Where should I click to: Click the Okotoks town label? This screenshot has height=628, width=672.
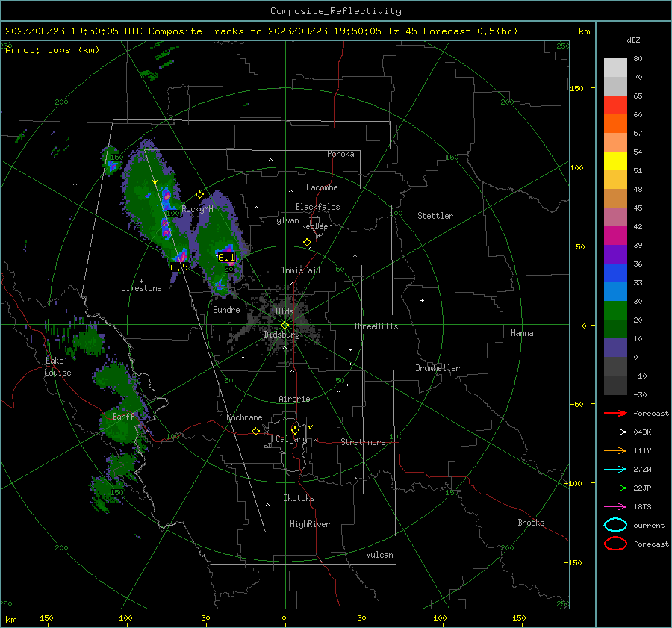pyautogui.click(x=299, y=498)
